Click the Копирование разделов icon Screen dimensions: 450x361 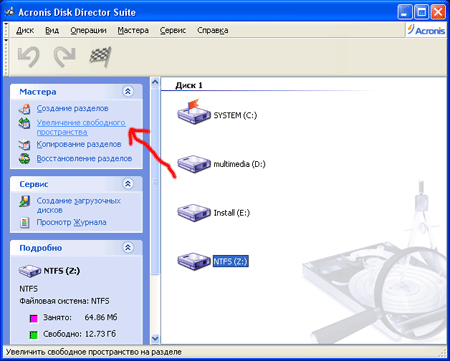[x=24, y=145]
